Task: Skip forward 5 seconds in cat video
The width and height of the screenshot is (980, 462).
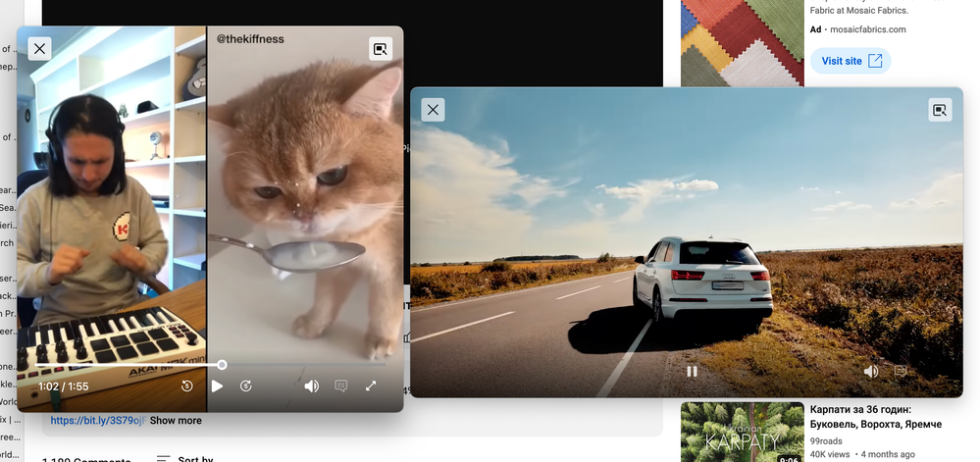Action: (x=246, y=386)
